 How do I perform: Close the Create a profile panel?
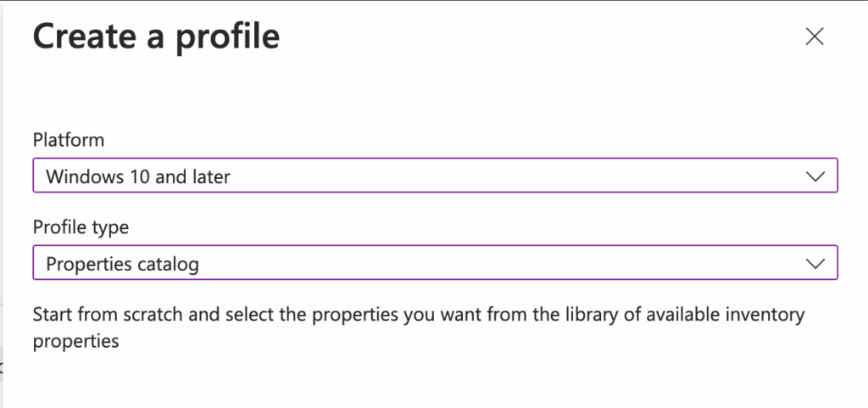pyautogui.click(x=814, y=36)
